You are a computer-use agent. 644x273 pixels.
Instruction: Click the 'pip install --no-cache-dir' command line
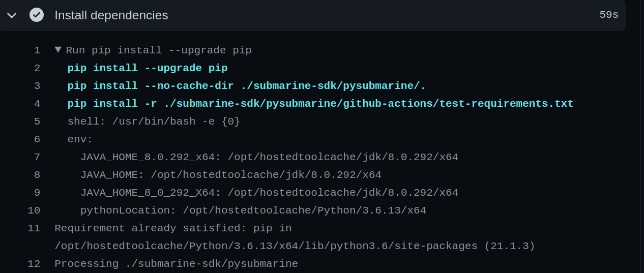pos(247,86)
